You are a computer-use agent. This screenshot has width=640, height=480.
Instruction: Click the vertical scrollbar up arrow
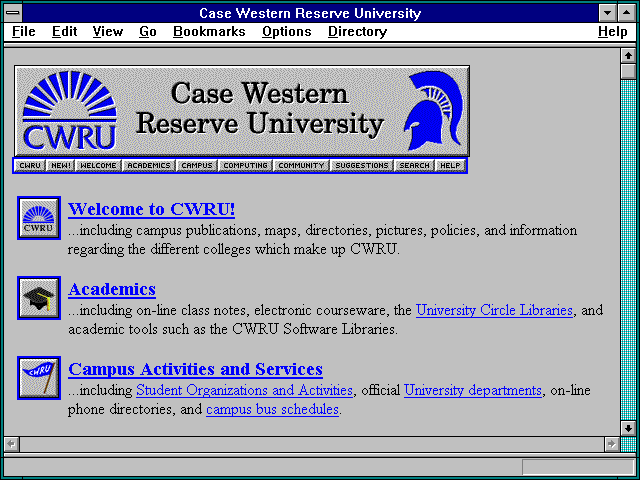point(628,56)
